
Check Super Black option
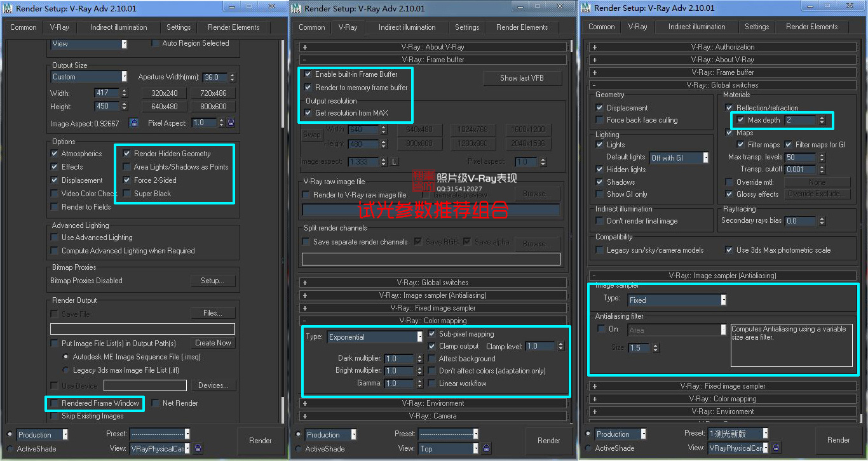(127, 193)
